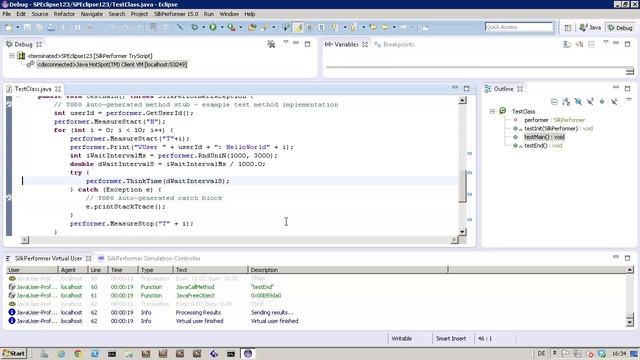Open the Refactor menu
The height and width of the screenshot is (360, 640).
click(64, 14)
